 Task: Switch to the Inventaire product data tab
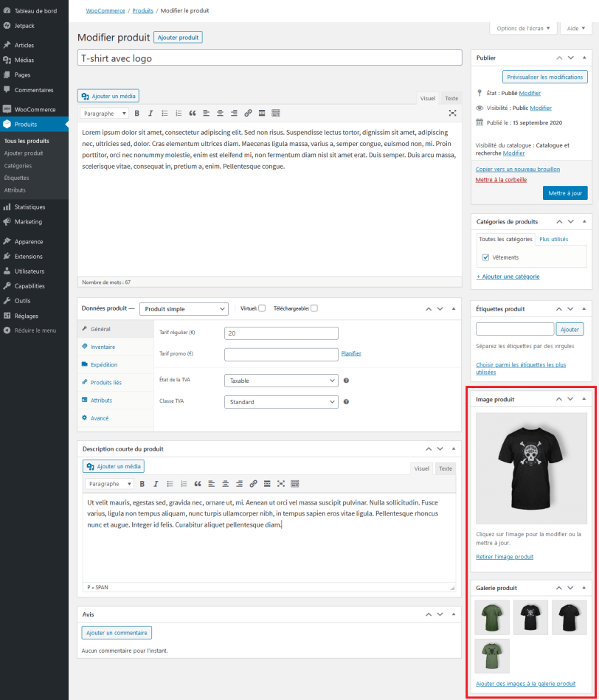pos(103,347)
